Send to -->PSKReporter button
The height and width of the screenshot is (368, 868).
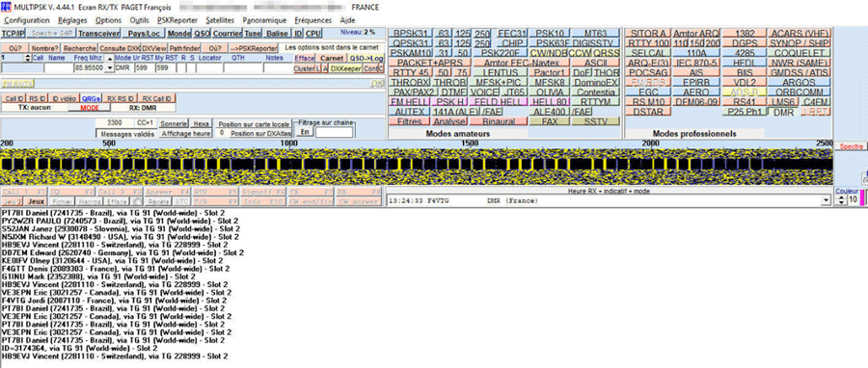pyautogui.click(x=253, y=48)
